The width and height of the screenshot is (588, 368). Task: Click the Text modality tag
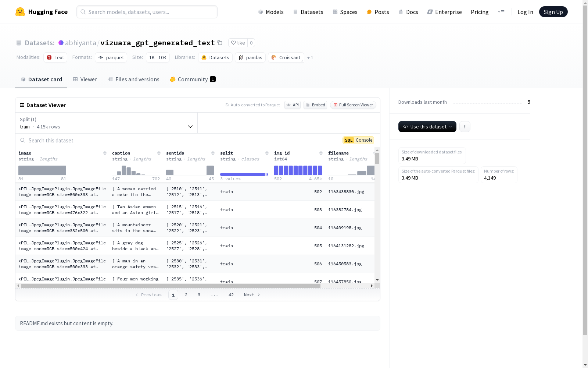55,57
